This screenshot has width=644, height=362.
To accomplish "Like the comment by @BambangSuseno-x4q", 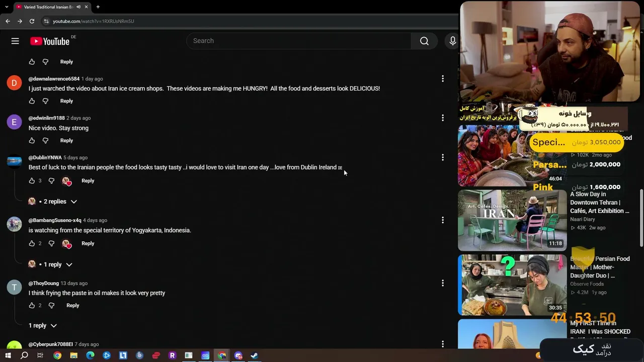I will pos(32,244).
